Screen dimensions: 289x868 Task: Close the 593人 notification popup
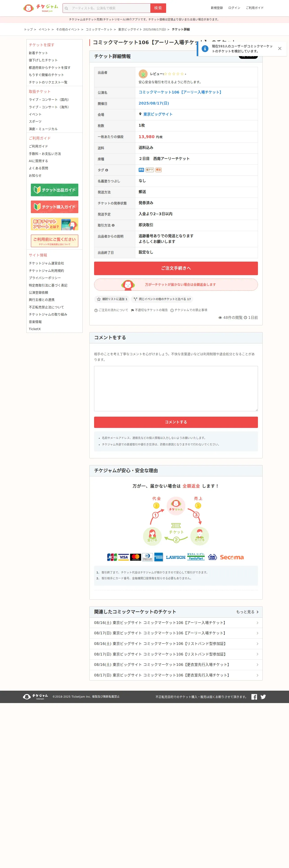tap(280, 48)
